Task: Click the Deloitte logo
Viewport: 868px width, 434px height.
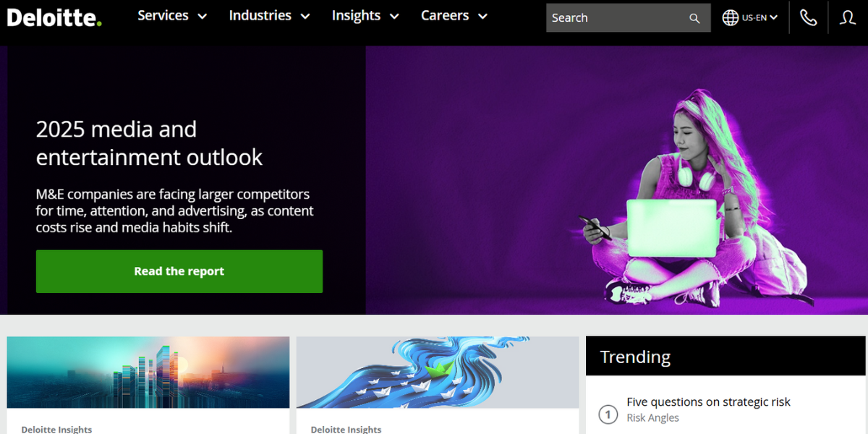Action: pos(54,17)
